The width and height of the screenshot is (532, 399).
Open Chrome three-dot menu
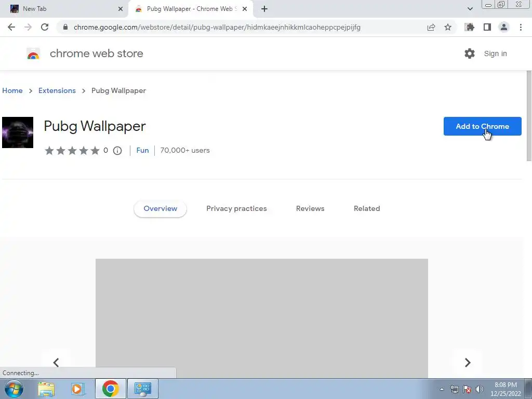pyautogui.click(x=521, y=27)
